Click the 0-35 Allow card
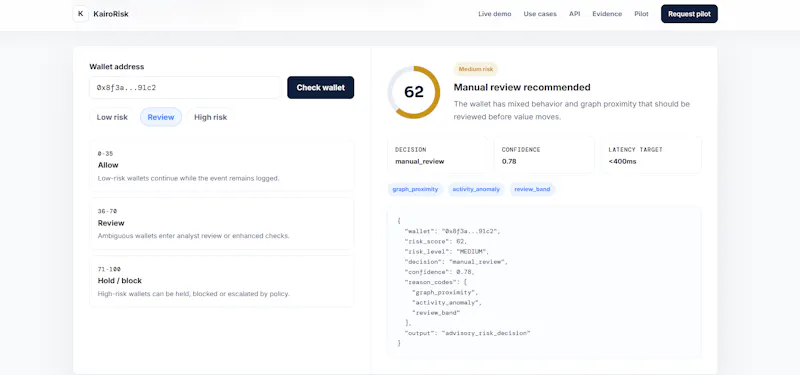 (x=221, y=165)
